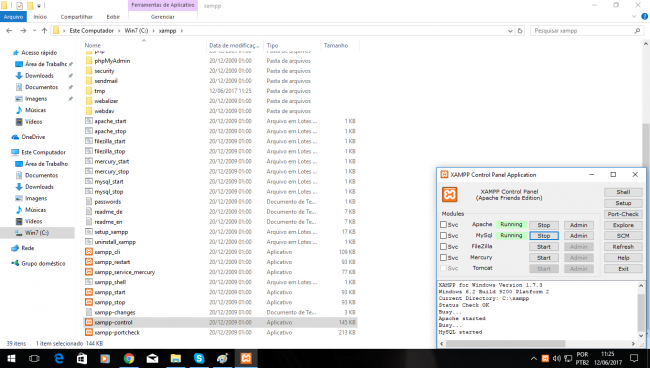Enable Svc checkbox for Apache
The image size is (650, 368).
pos(443,225)
